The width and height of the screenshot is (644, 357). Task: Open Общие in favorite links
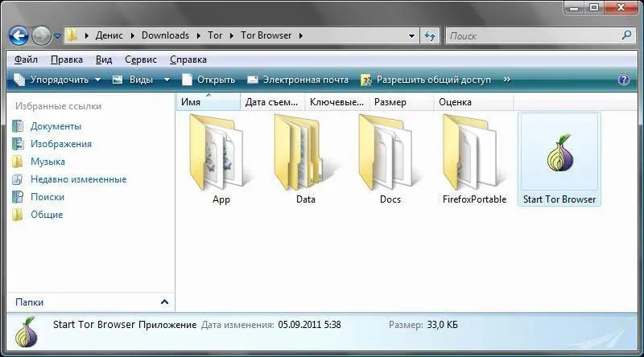click(47, 215)
